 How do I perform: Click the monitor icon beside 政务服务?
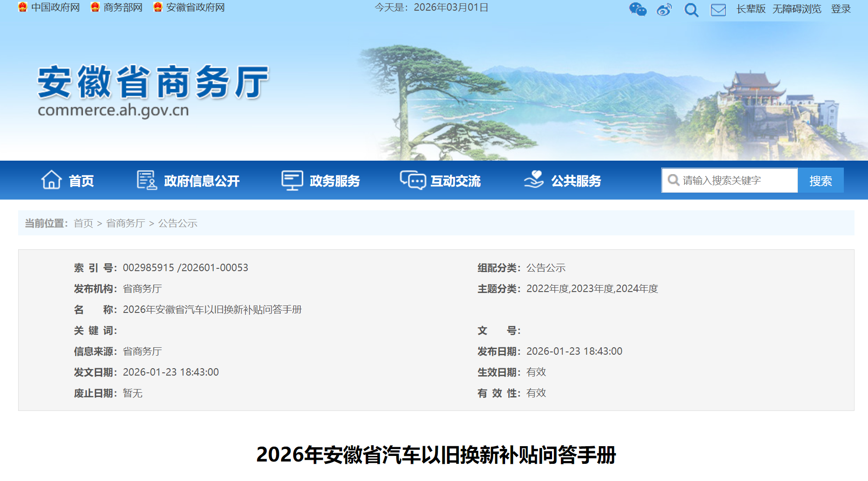point(292,180)
